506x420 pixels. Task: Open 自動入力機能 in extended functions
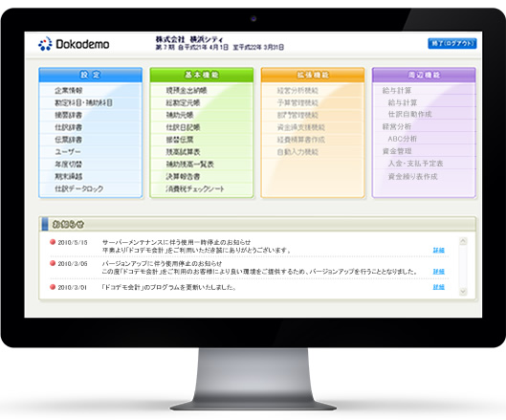click(297, 152)
